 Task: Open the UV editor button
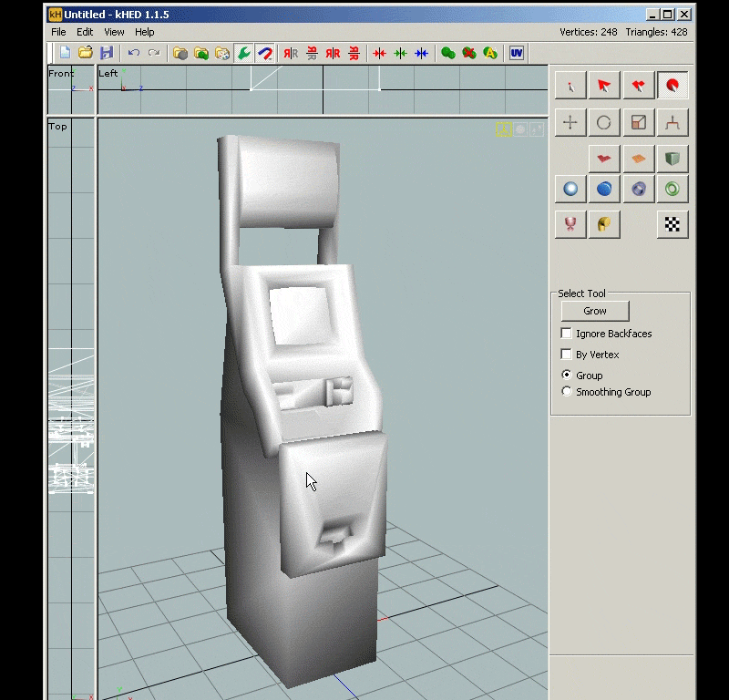[517, 53]
